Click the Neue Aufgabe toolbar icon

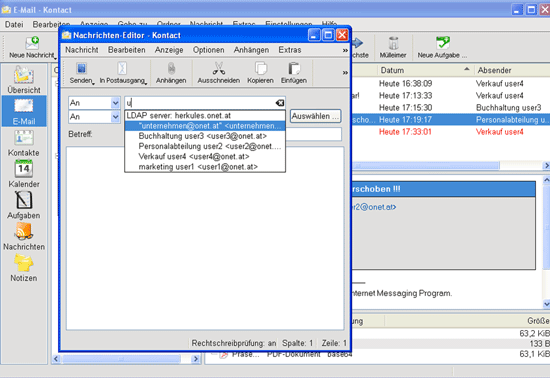442,43
